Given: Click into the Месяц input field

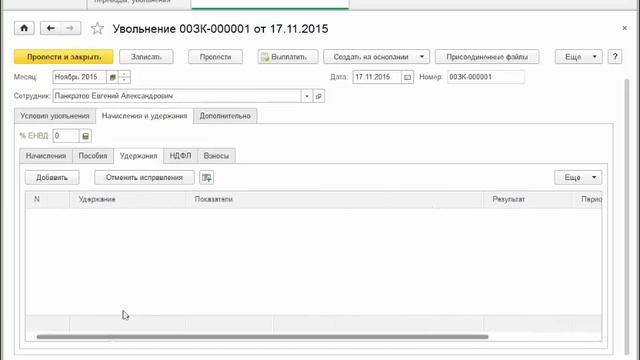Looking at the screenshot, I should pos(80,77).
